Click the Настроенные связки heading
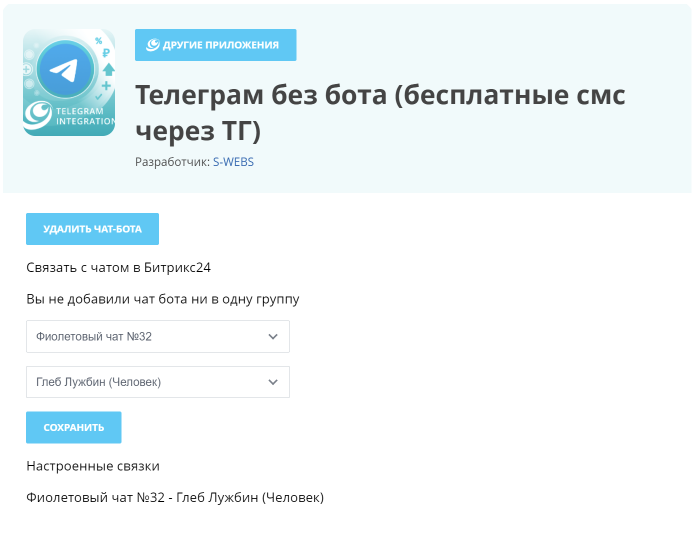The height and width of the screenshot is (539, 695). coord(93,466)
